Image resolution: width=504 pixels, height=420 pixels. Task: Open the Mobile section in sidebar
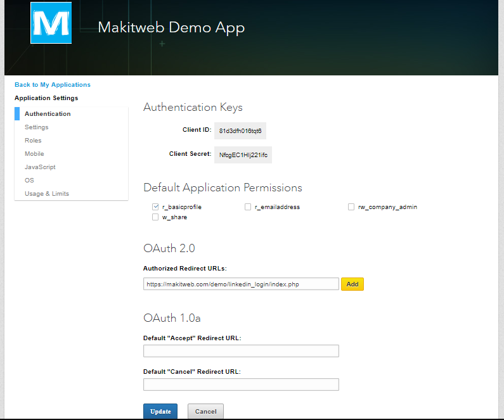point(34,154)
